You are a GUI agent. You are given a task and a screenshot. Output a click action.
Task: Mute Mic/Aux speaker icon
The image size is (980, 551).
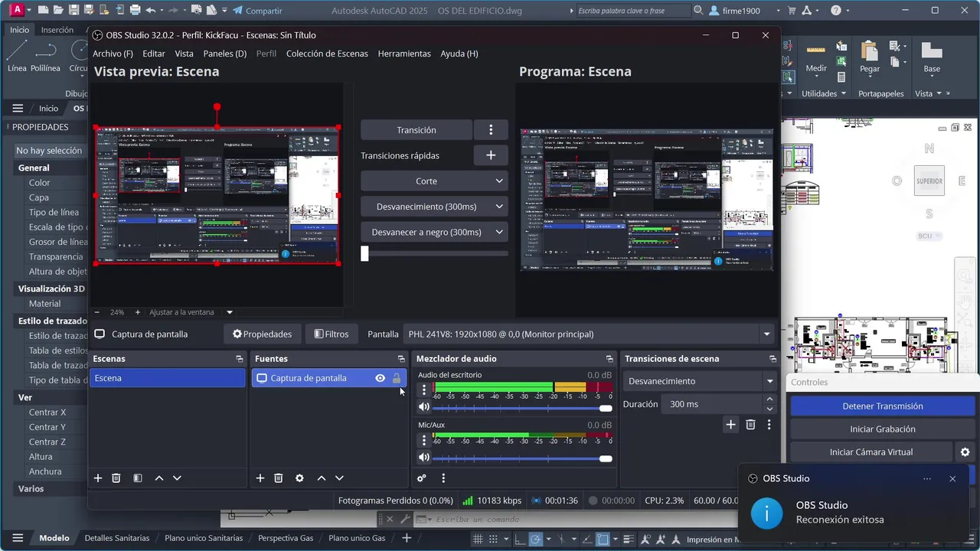point(424,458)
